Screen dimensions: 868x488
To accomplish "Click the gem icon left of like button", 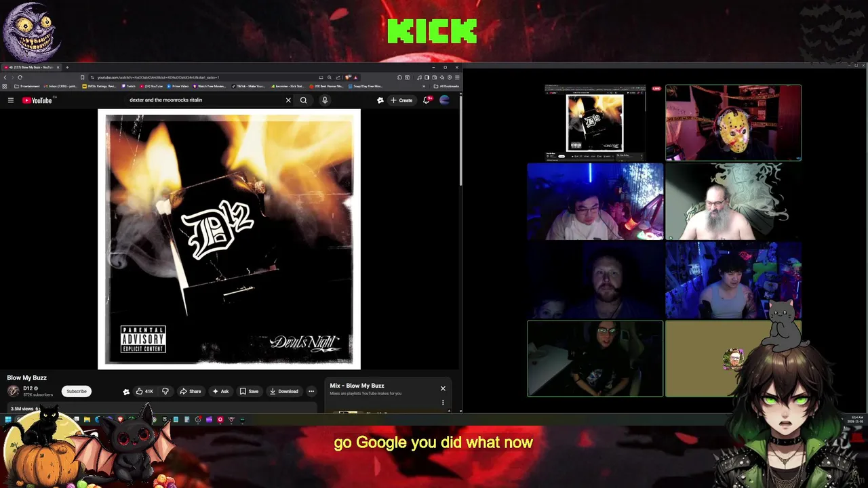I will point(126,391).
